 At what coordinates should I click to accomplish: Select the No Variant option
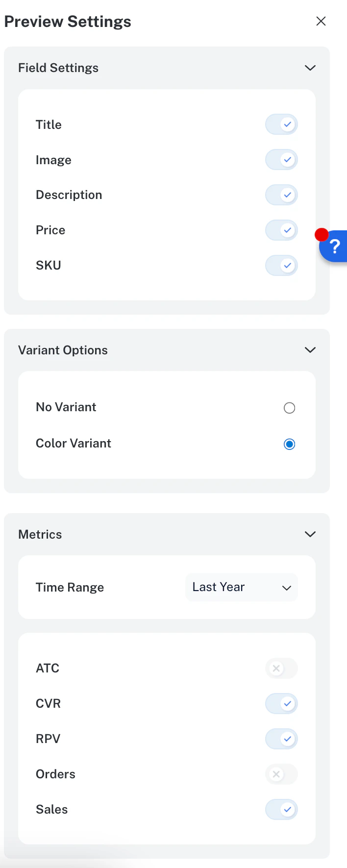290,408
